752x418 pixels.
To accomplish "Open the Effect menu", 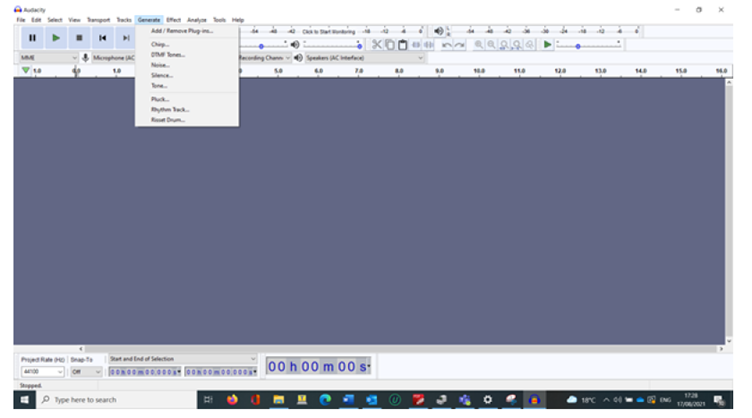I will (x=173, y=20).
